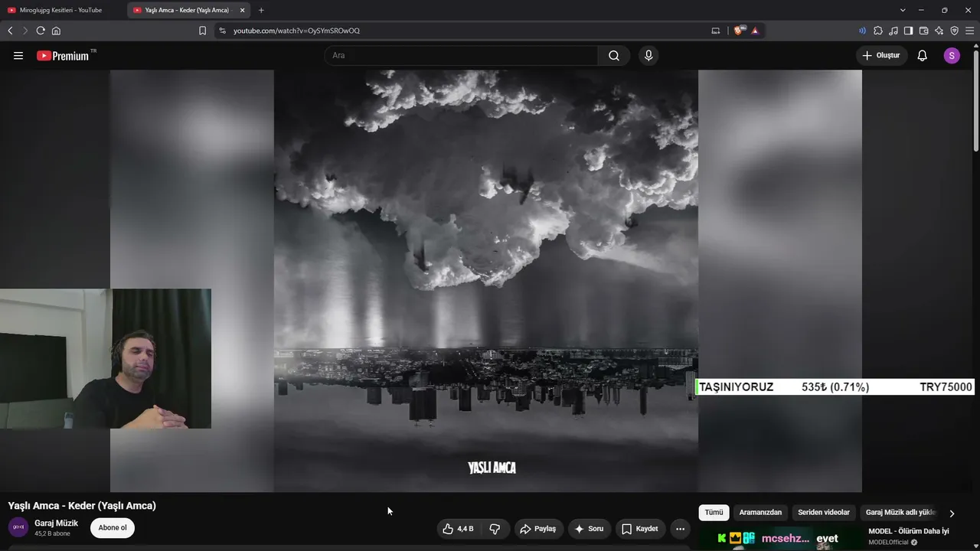The width and height of the screenshot is (980, 551).
Task: Click the picture-in-picture icon in address bar
Action: point(716,31)
